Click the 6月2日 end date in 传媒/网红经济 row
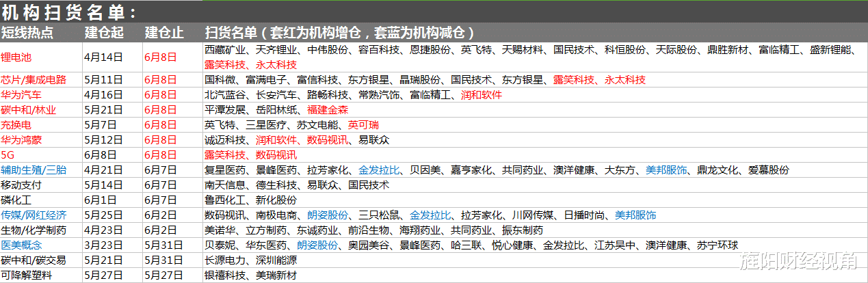Viewport: 868px width, 283px height. click(x=160, y=215)
